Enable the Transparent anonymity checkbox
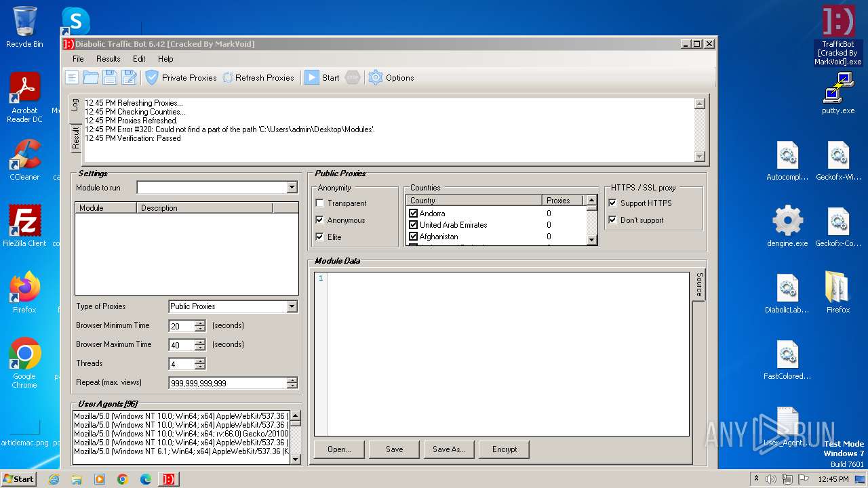868x488 pixels. (319, 203)
